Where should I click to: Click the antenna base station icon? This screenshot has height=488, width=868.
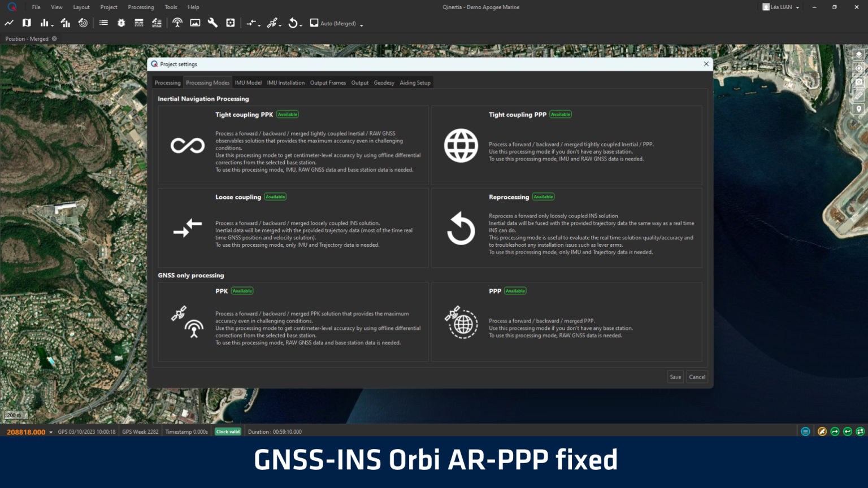click(177, 23)
